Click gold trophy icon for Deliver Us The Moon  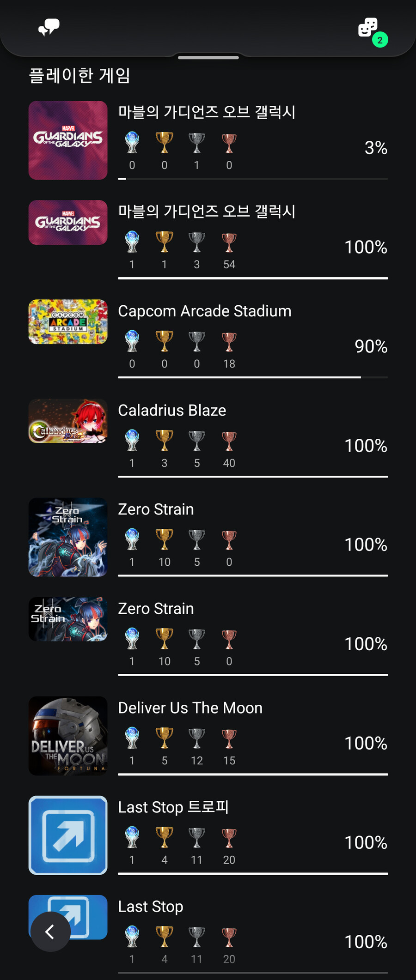[x=165, y=738]
